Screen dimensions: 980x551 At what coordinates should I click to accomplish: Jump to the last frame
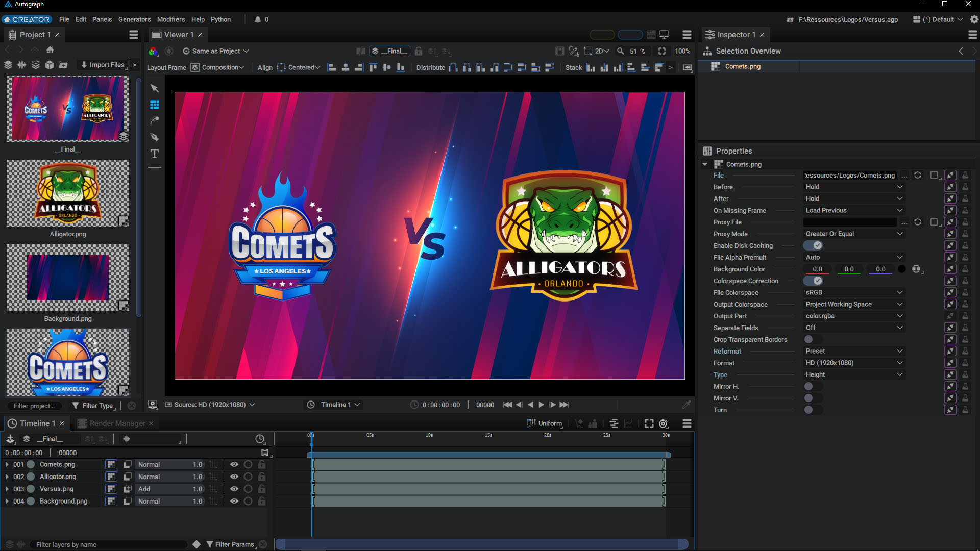point(564,405)
